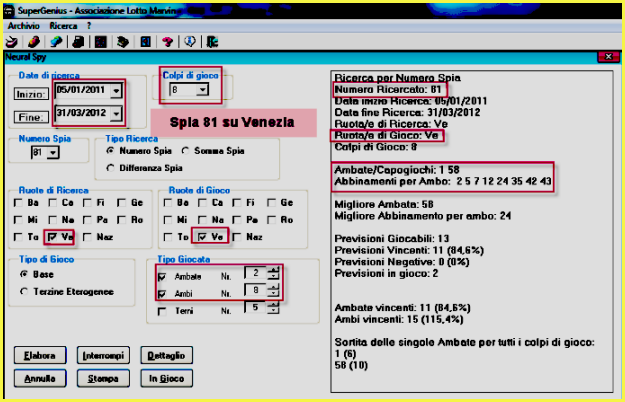This screenshot has width=625, height=402.
Task: Select the Base game type
Action: pyautogui.click(x=24, y=274)
